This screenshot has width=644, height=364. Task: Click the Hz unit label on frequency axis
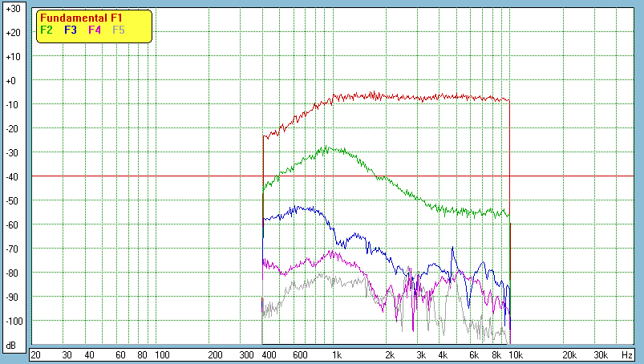point(628,354)
